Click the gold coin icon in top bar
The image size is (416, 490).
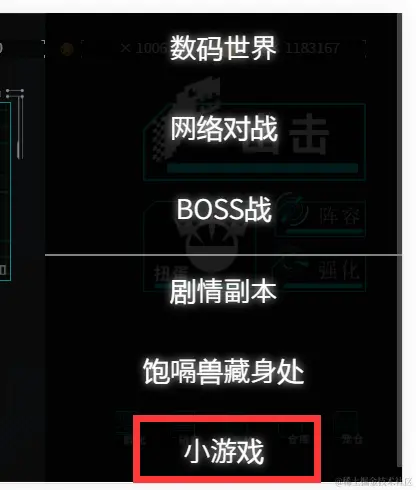coord(67,49)
